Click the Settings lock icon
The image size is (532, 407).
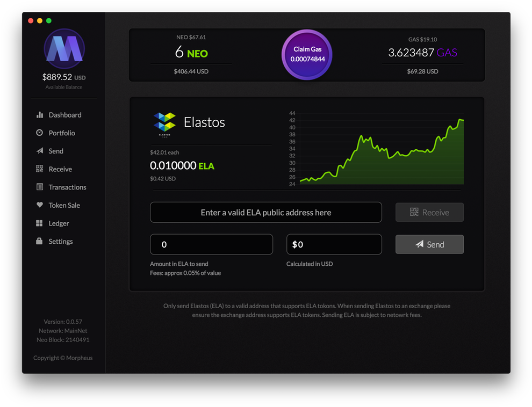coord(40,241)
